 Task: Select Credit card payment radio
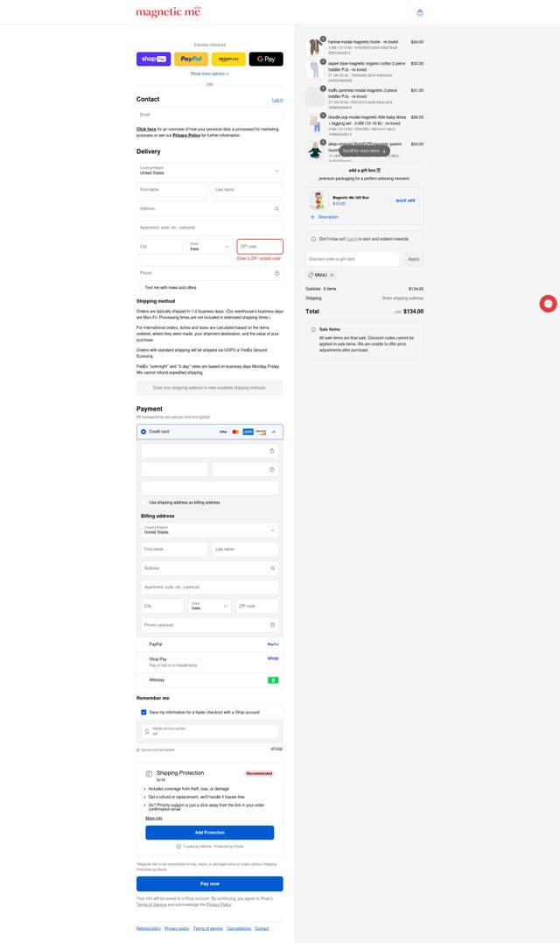[x=143, y=432]
